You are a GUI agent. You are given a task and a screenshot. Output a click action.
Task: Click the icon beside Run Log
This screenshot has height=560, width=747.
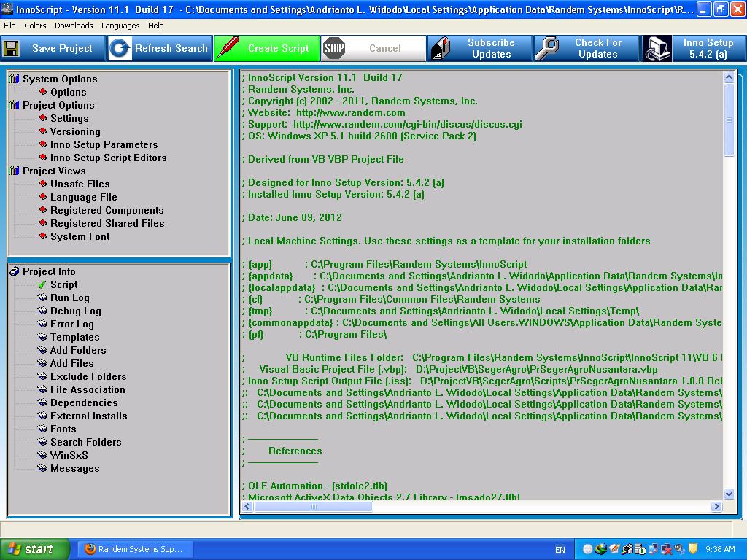pyautogui.click(x=42, y=297)
